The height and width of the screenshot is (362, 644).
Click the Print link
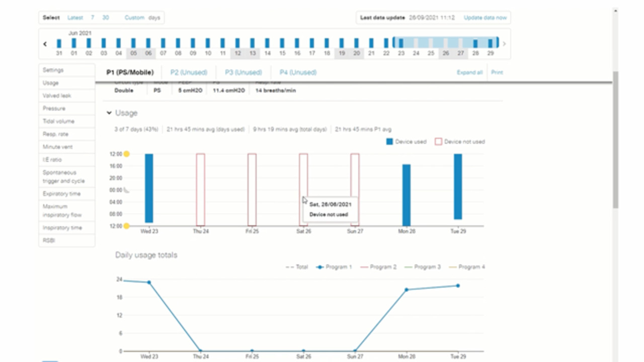497,72
